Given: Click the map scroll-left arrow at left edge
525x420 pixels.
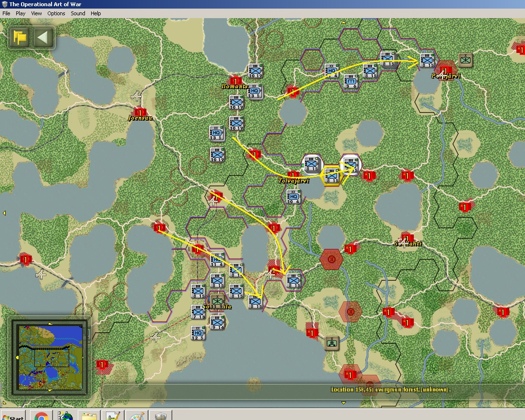Looking at the screenshot, I should coord(4,213).
